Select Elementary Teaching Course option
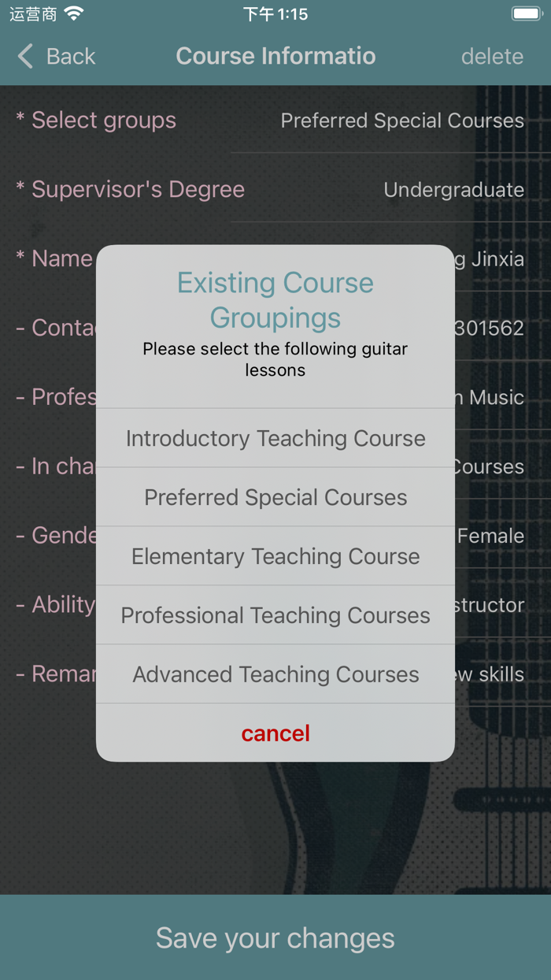The width and height of the screenshot is (551, 980). point(275,556)
